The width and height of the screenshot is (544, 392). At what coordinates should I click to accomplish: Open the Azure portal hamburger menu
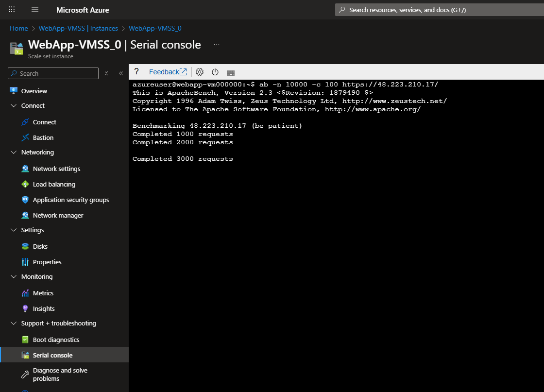point(35,10)
